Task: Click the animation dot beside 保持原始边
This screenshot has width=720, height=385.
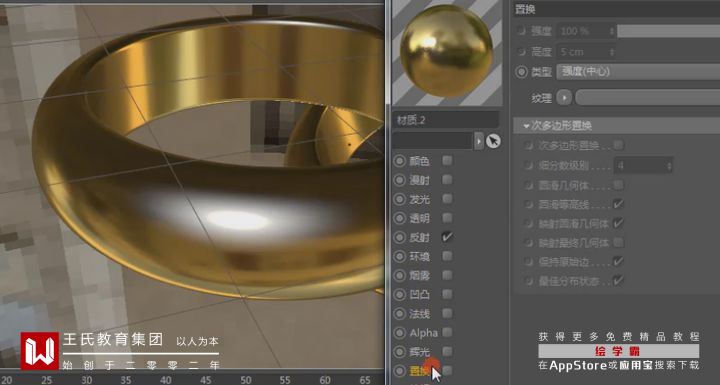Action: [x=529, y=261]
